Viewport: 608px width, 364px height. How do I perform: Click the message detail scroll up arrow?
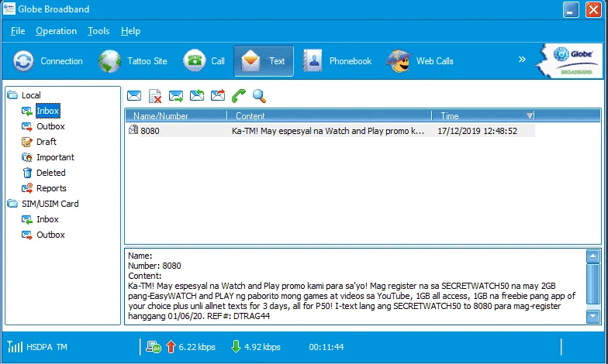592,256
